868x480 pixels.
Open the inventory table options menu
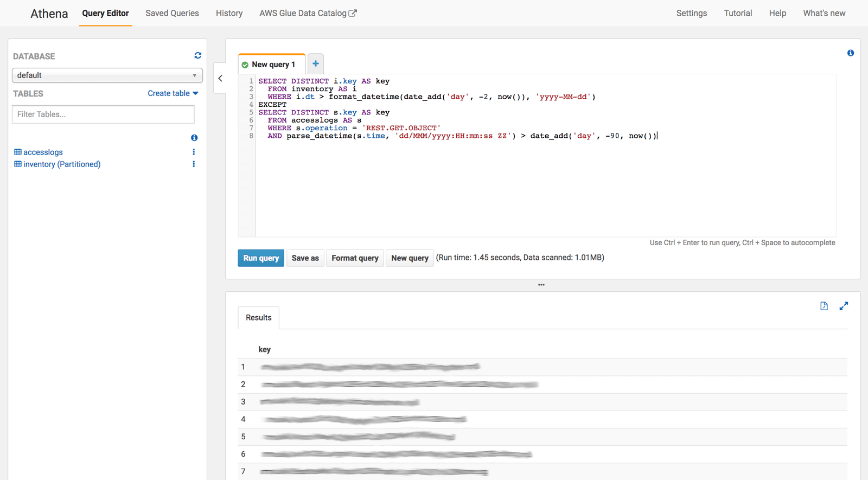click(194, 164)
